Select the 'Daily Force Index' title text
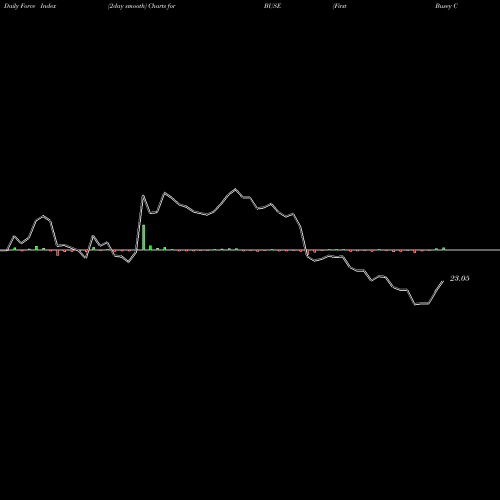Image resolution: width=500 pixels, height=500 pixels. tap(30, 6)
